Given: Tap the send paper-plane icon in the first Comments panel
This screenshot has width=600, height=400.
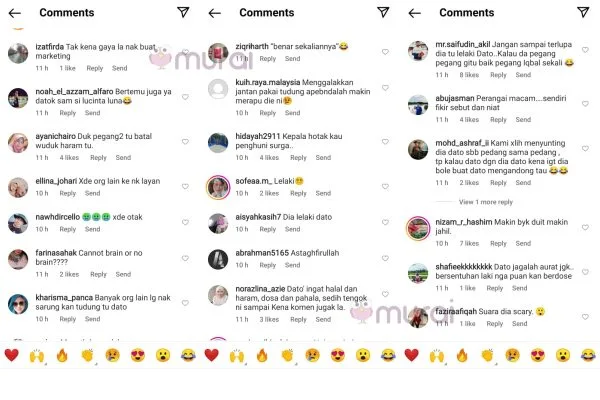Looking at the screenshot, I should (183, 12).
